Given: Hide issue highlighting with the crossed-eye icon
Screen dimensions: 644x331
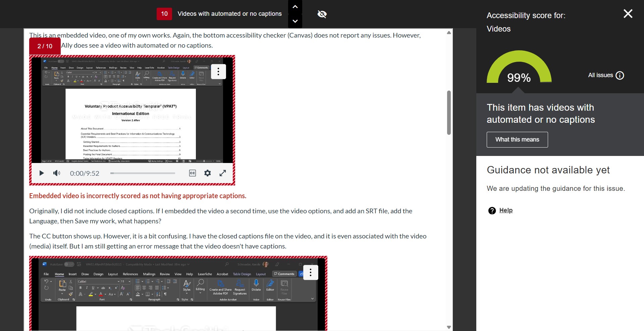Looking at the screenshot, I should tap(321, 14).
